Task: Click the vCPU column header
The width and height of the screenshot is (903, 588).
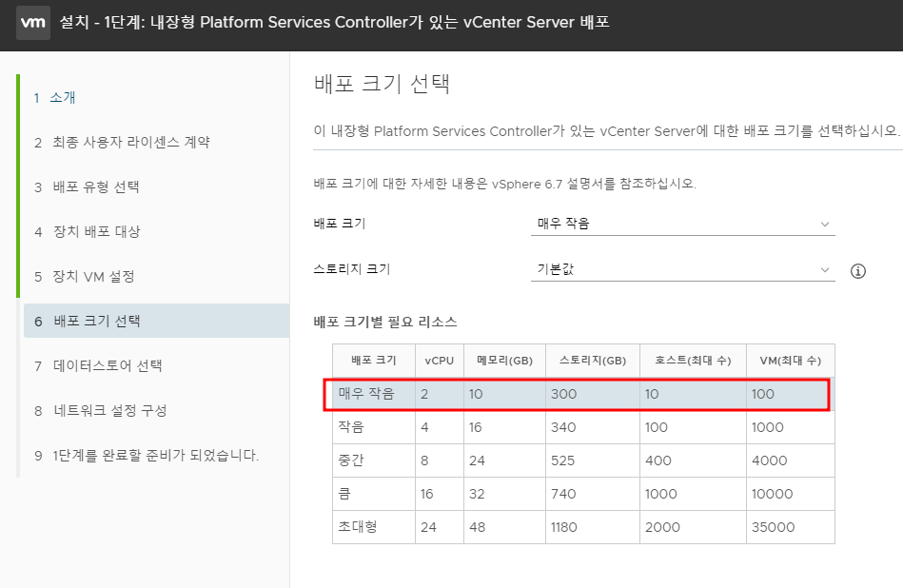Action: point(440,361)
